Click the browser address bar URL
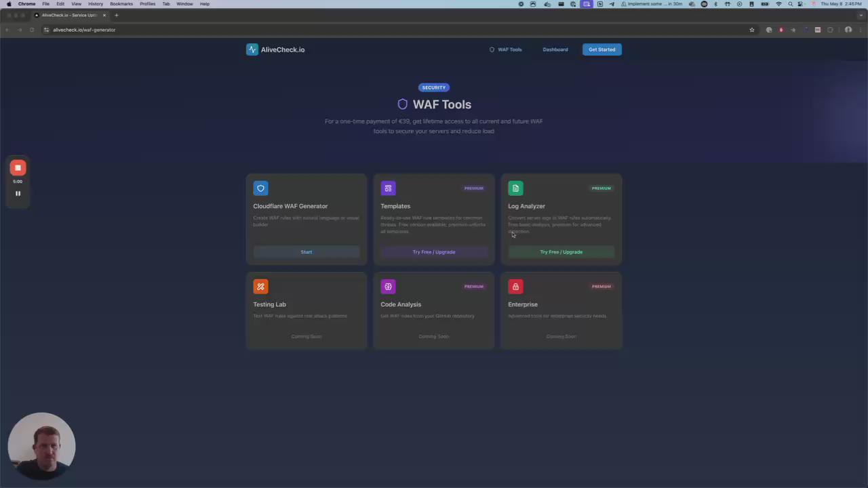Screen dimensions: 868x488 click(84, 30)
